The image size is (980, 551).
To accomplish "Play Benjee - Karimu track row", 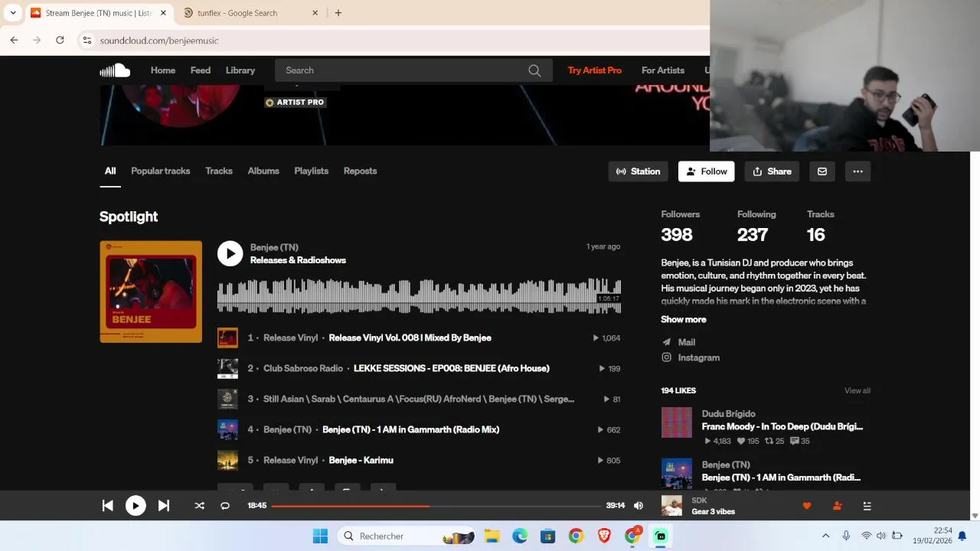I will 419,460.
